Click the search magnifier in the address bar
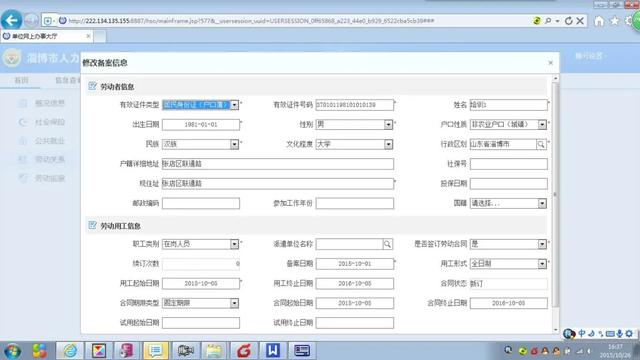Viewport: 640px width, 360px height. tap(548, 20)
